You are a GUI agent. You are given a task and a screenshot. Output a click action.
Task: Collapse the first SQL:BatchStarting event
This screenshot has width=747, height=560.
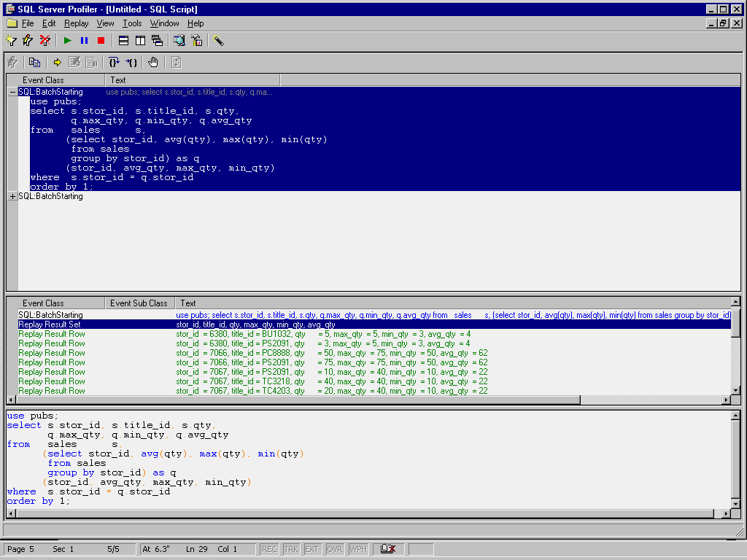tap(12, 93)
